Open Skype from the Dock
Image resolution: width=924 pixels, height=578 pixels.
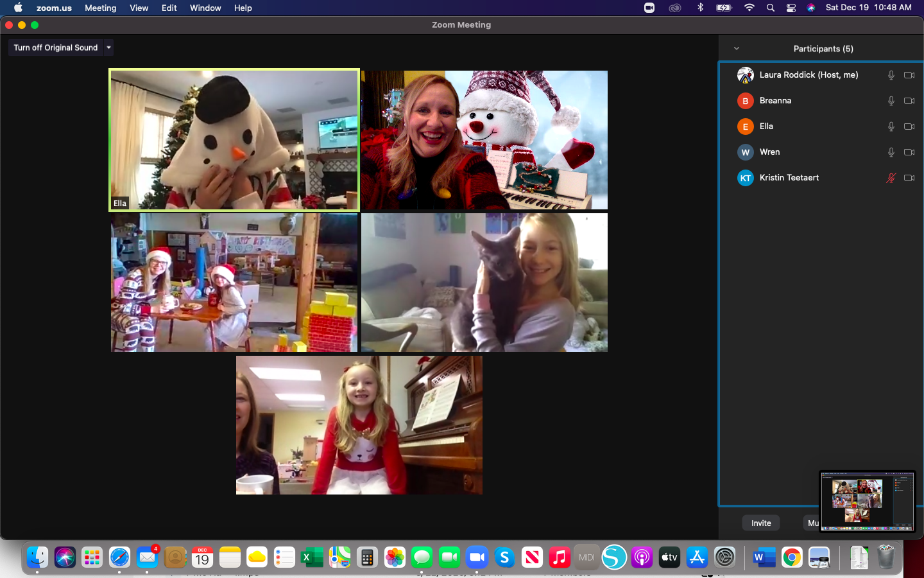(504, 557)
